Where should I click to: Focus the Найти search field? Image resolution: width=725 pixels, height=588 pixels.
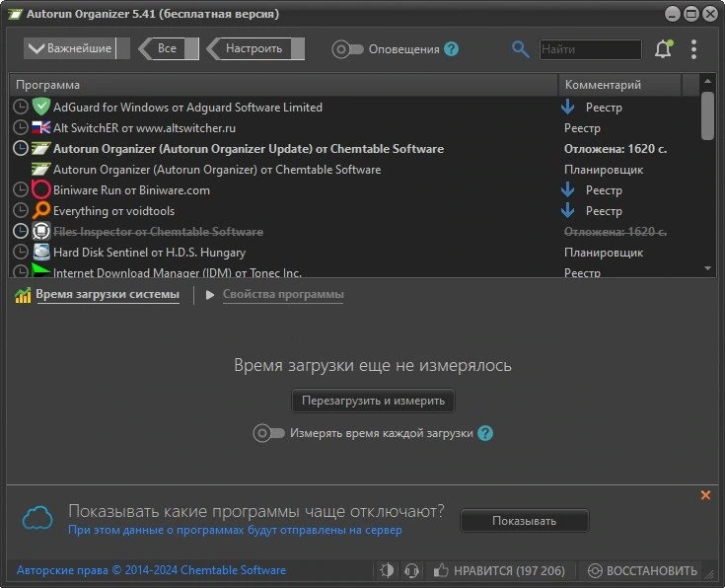[591, 49]
